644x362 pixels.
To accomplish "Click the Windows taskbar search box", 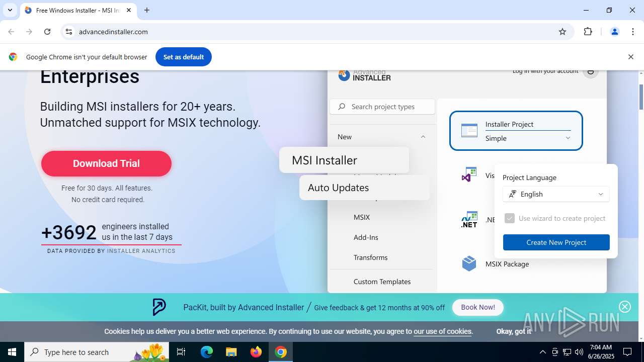I will pos(96,352).
